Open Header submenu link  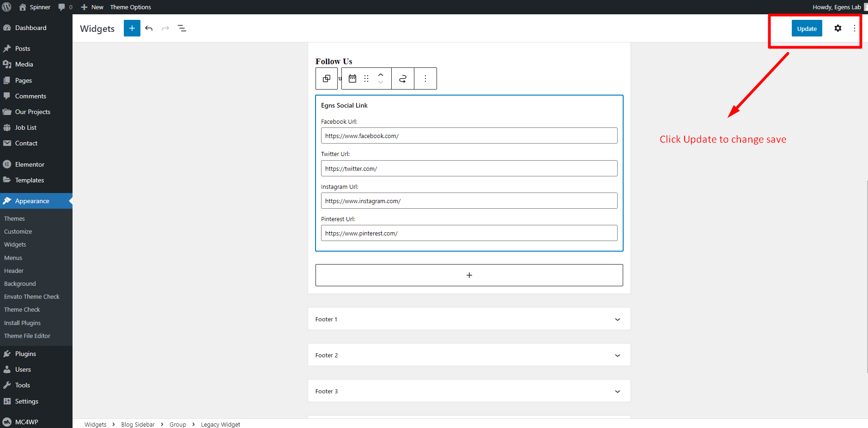(x=14, y=271)
